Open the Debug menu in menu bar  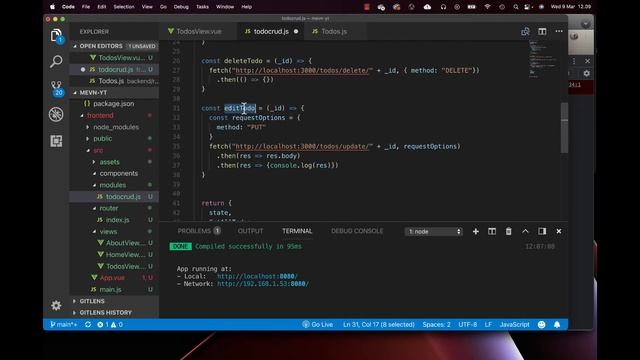coord(181,7)
